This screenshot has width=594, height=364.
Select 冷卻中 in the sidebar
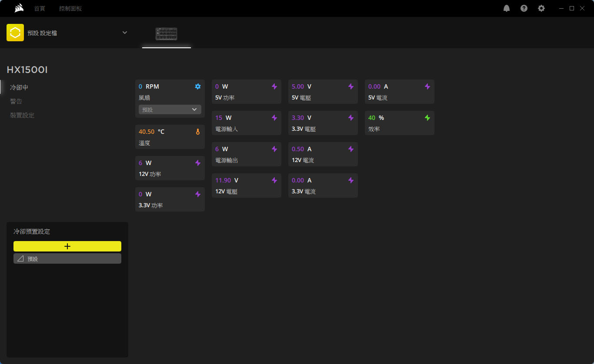(x=19, y=87)
